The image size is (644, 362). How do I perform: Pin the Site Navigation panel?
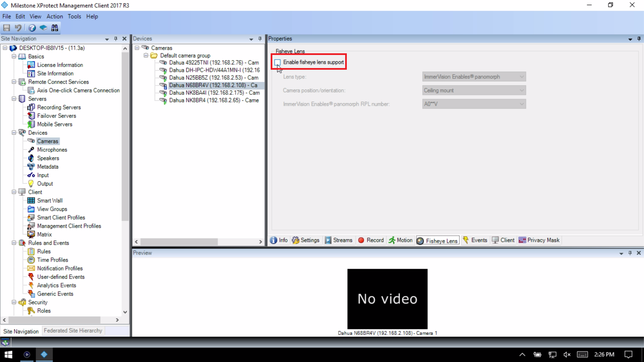click(116, 39)
